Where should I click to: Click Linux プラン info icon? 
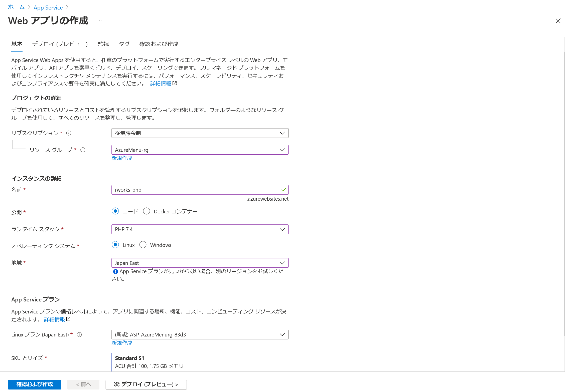pos(79,335)
